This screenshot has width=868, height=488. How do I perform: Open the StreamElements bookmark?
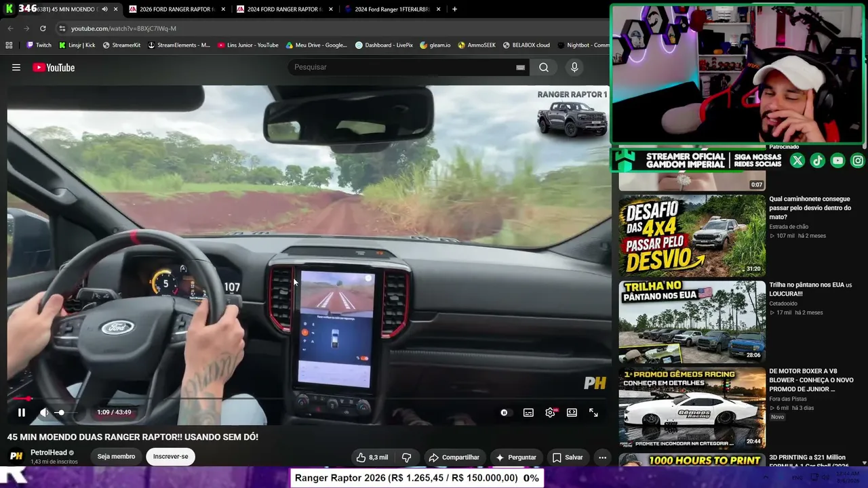click(x=179, y=45)
